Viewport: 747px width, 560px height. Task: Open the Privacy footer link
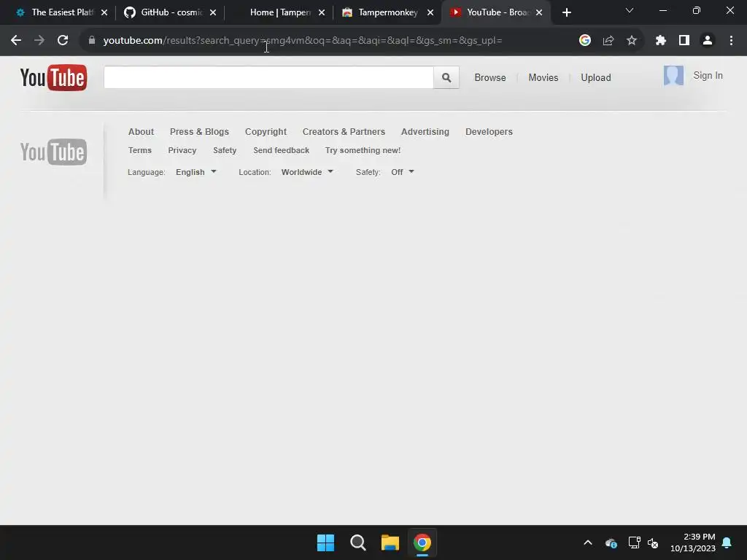[182, 150]
